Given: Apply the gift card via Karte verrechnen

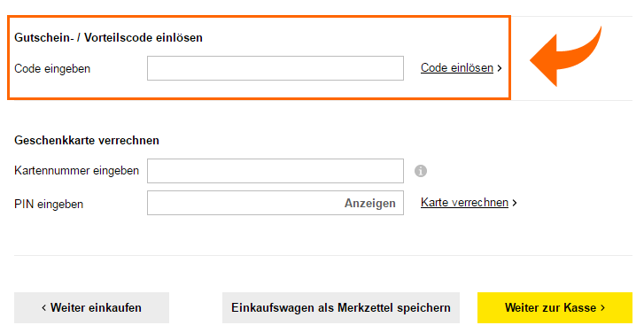Looking at the screenshot, I should (464, 203).
